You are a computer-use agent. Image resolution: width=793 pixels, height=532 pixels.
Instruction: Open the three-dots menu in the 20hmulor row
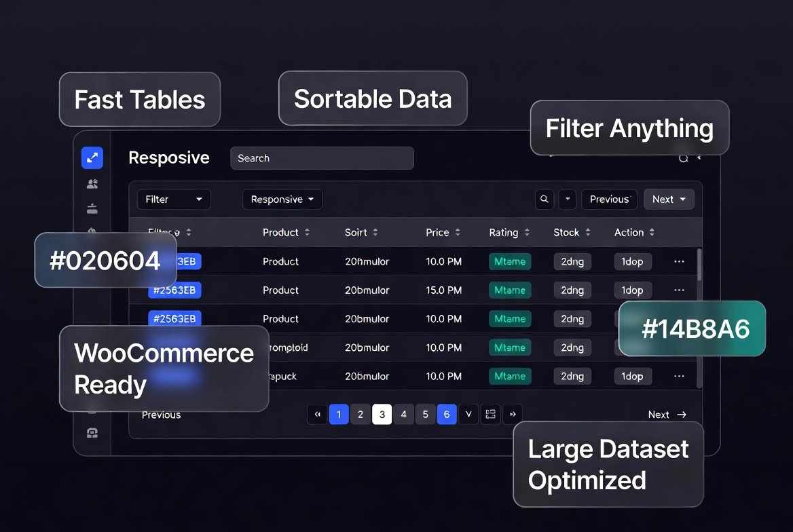pos(679,261)
